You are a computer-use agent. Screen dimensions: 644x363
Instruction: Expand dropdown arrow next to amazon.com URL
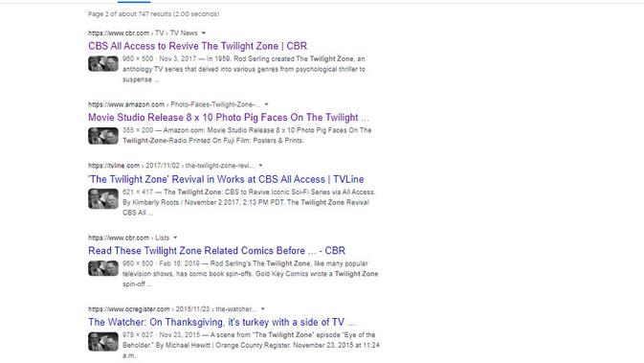266,104
